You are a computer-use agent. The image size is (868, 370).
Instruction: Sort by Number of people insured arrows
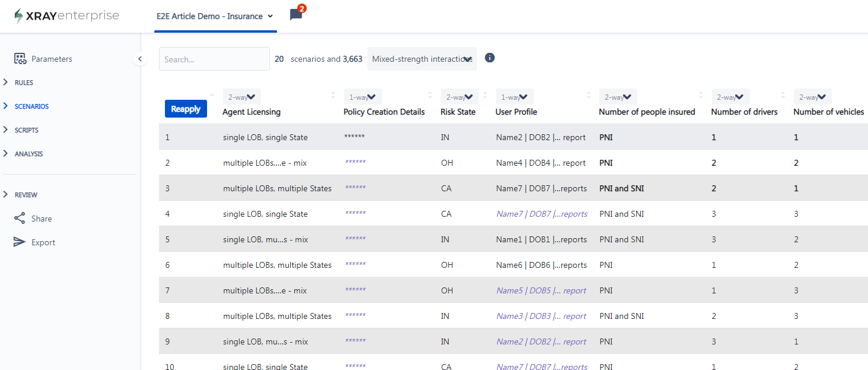tap(700, 96)
